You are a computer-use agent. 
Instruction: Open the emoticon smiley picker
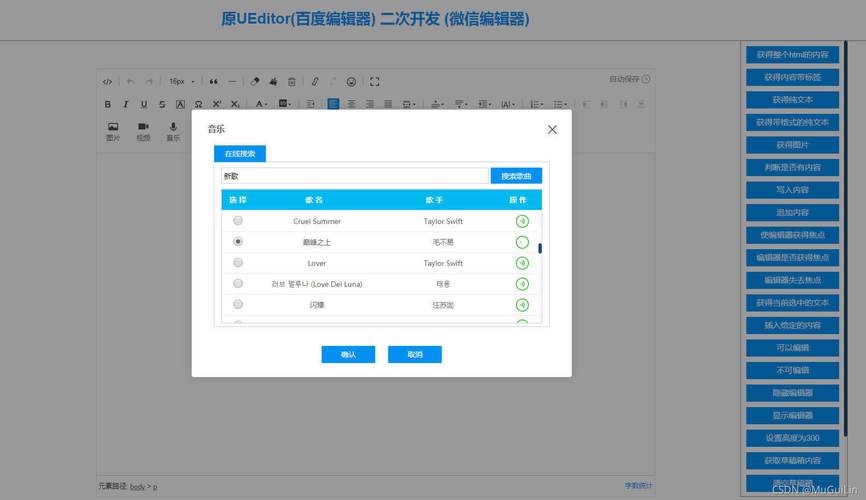[x=351, y=82]
